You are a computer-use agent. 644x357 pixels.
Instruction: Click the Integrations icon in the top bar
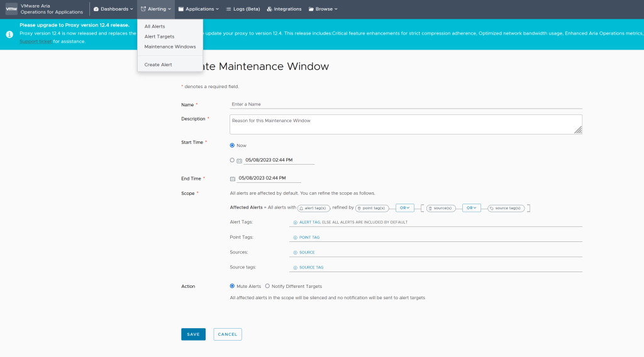(269, 9)
